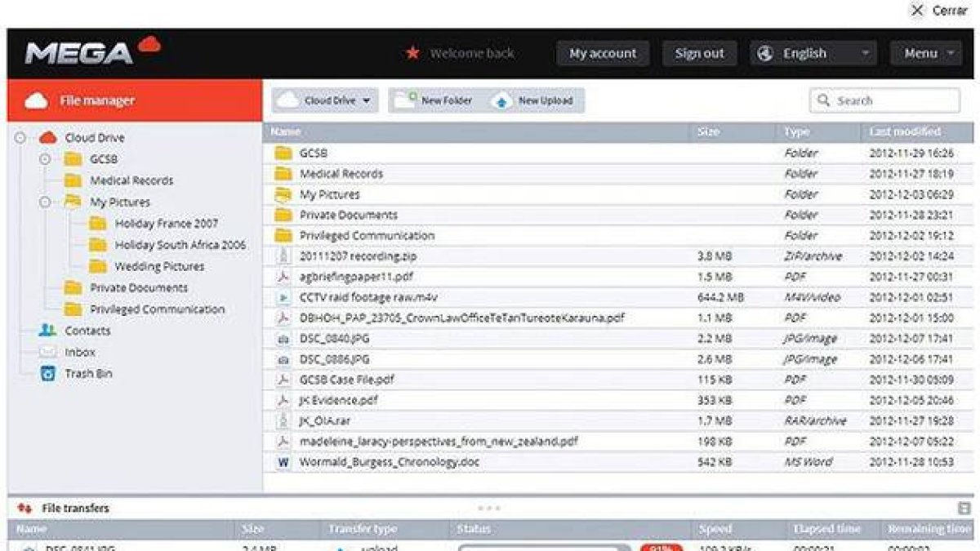Click the MEGA logo
The height and width of the screenshot is (551, 980).
click(x=92, y=51)
